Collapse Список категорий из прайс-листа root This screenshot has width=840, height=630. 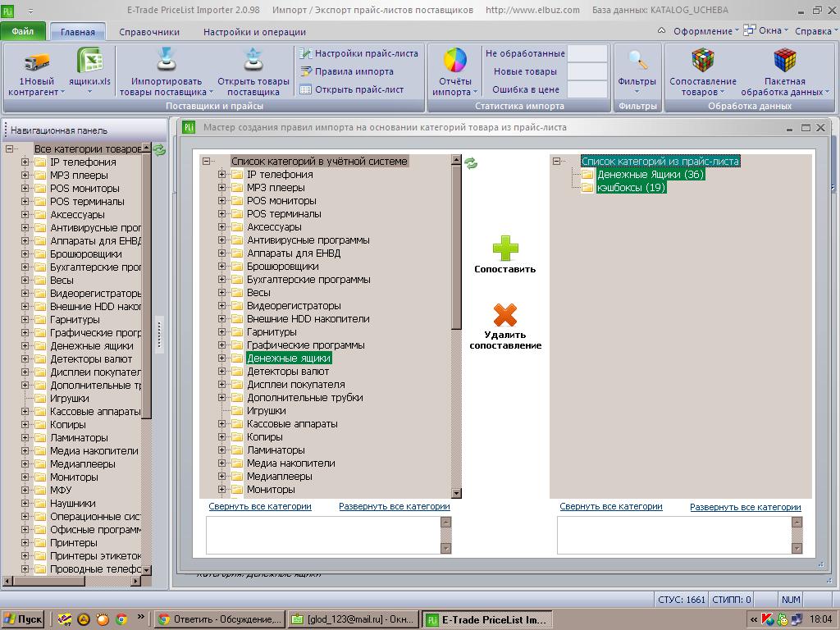tap(556, 162)
